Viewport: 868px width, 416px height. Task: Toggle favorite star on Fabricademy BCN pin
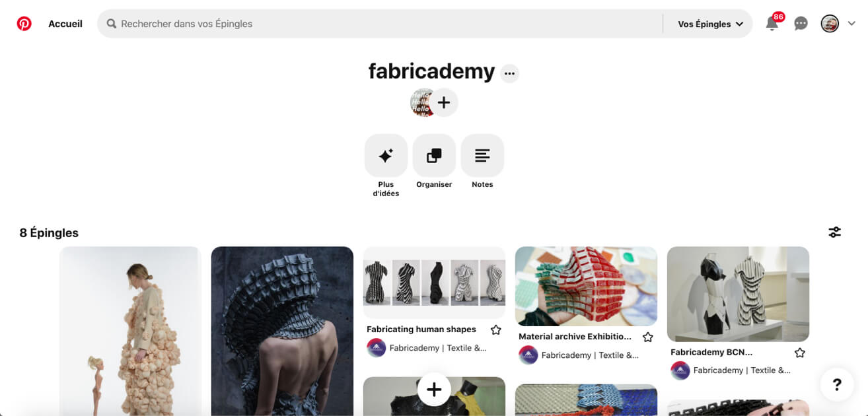(800, 353)
